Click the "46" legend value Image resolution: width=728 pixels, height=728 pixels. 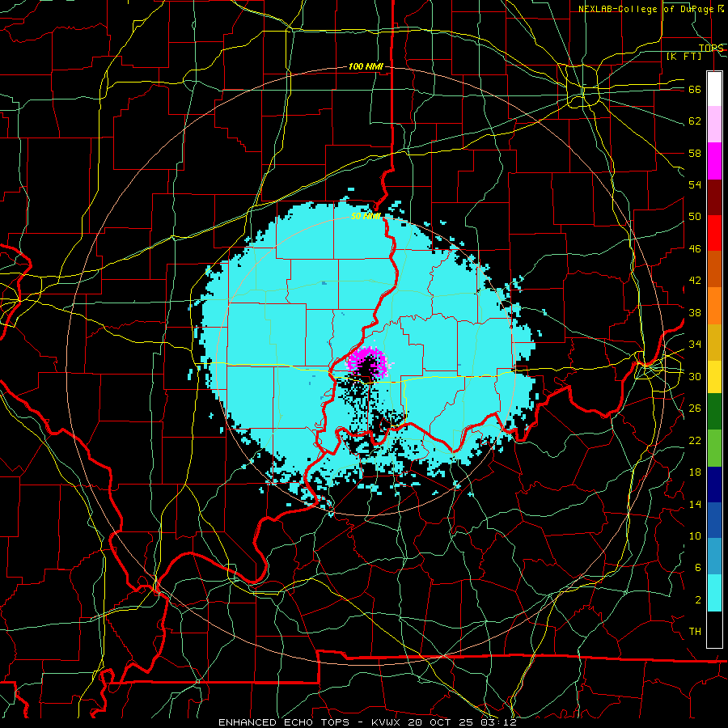pyautogui.click(x=695, y=249)
